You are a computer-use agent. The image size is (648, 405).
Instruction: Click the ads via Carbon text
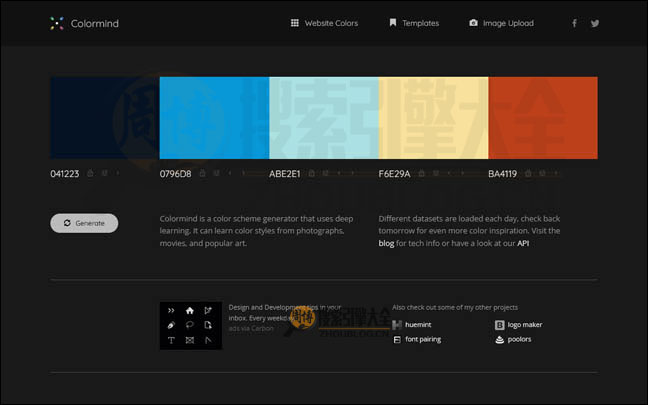click(251, 329)
